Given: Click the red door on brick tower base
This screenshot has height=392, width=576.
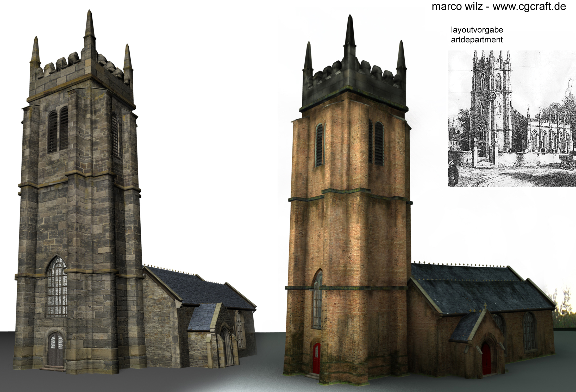Looking at the screenshot, I should [x=316, y=358].
